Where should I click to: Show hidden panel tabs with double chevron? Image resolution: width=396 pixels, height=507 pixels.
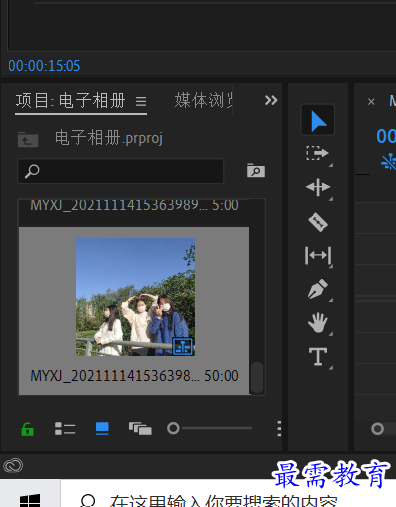[271, 100]
